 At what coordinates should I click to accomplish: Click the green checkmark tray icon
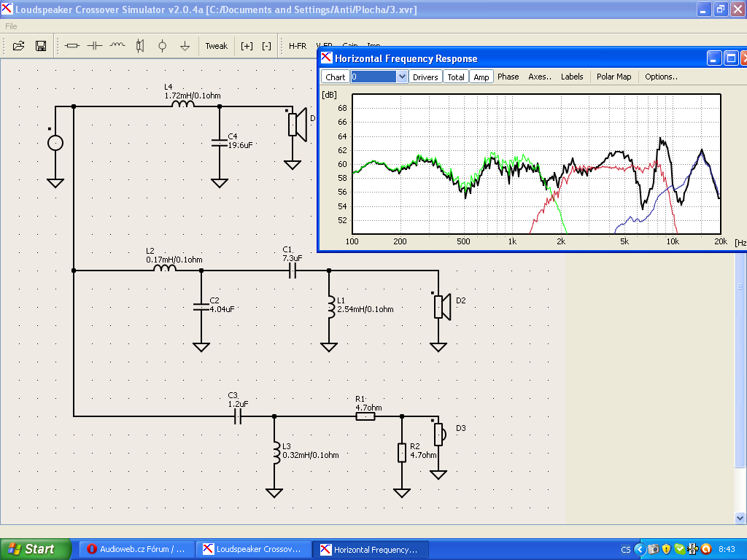679,549
